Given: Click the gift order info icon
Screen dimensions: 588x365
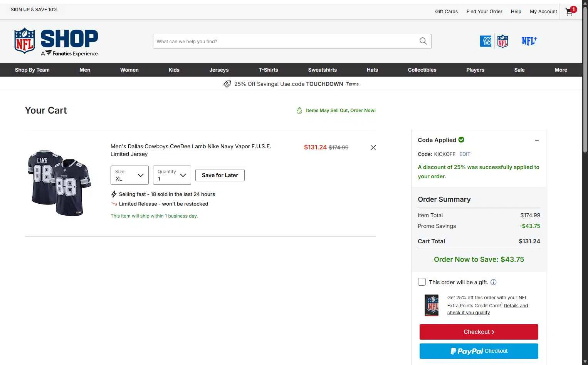Looking at the screenshot, I should point(494,282).
